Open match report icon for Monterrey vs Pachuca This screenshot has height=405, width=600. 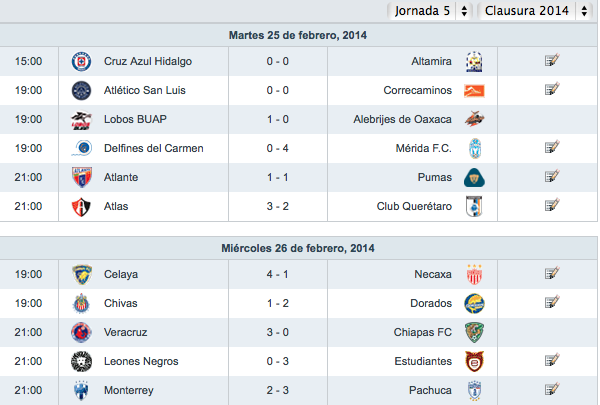point(552,389)
